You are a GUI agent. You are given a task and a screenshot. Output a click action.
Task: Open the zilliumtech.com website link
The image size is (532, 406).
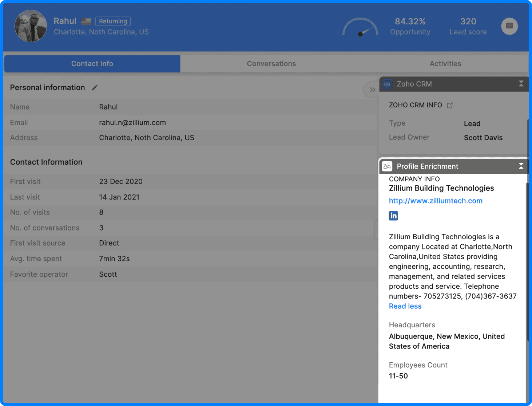pyautogui.click(x=435, y=201)
